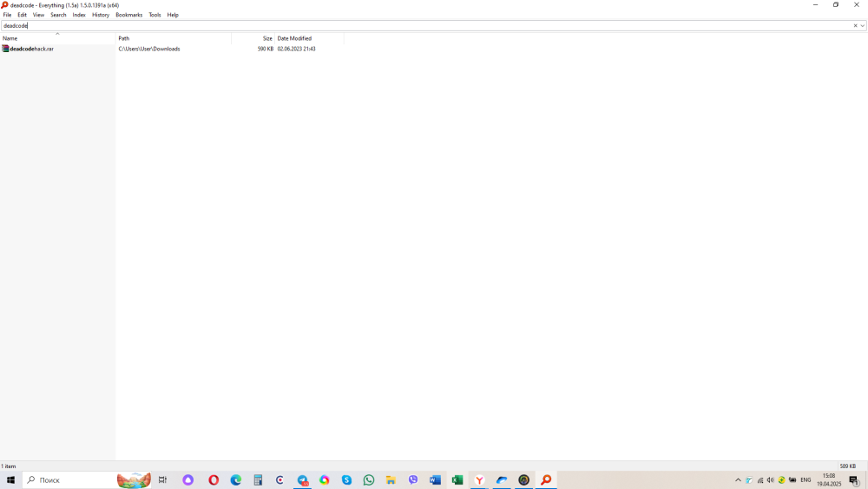868x489 pixels.
Task: Switch ENG input language indicator
Action: pyautogui.click(x=806, y=480)
